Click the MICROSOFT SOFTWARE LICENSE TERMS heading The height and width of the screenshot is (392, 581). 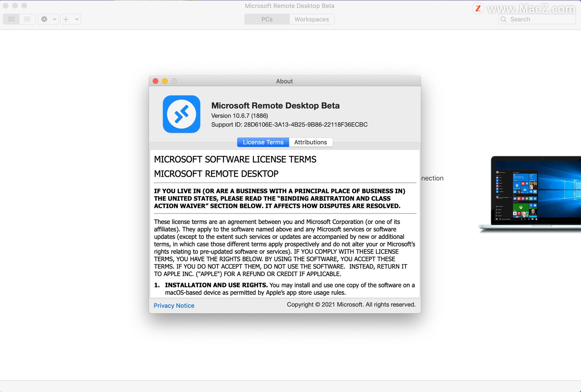pyautogui.click(x=235, y=159)
